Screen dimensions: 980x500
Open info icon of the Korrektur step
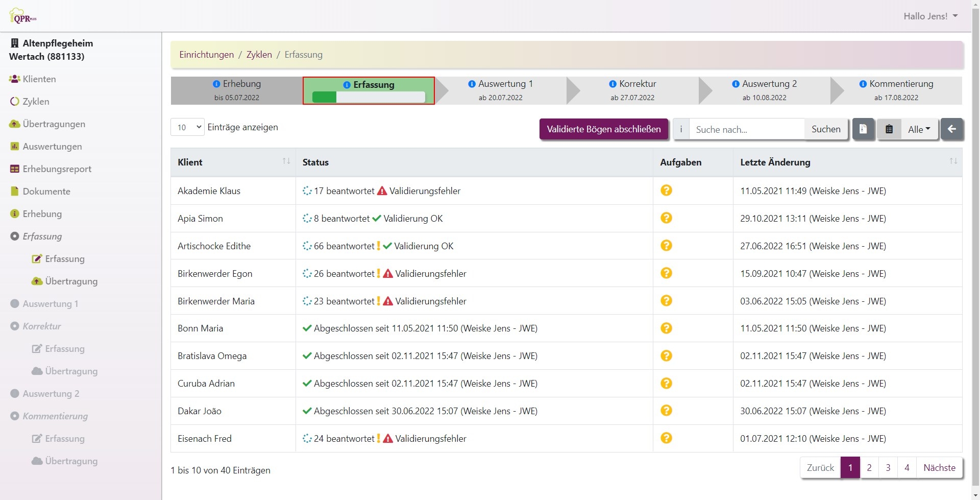click(x=613, y=84)
